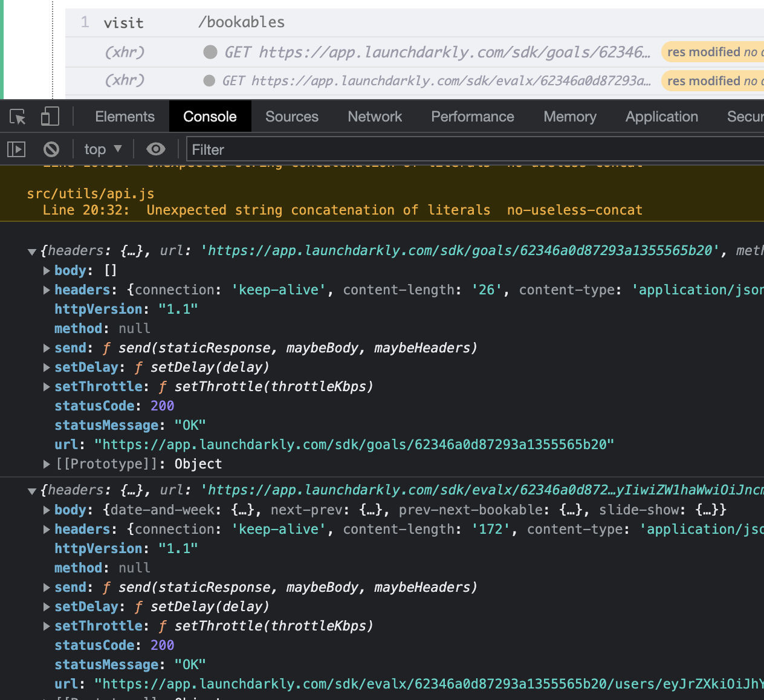Focus the console Filter input field
The image size is (764, 700).
coord(475,149)
